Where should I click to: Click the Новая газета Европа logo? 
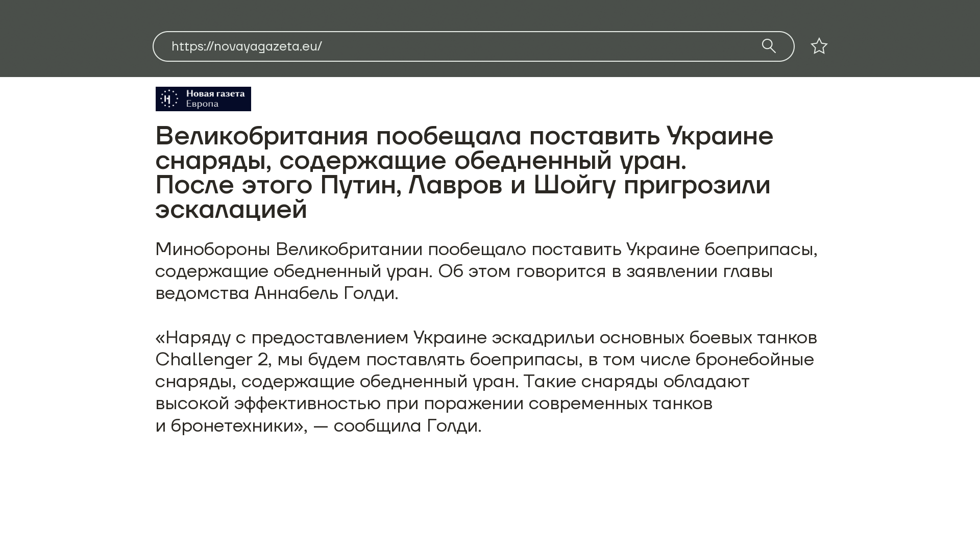coord(203,99)
